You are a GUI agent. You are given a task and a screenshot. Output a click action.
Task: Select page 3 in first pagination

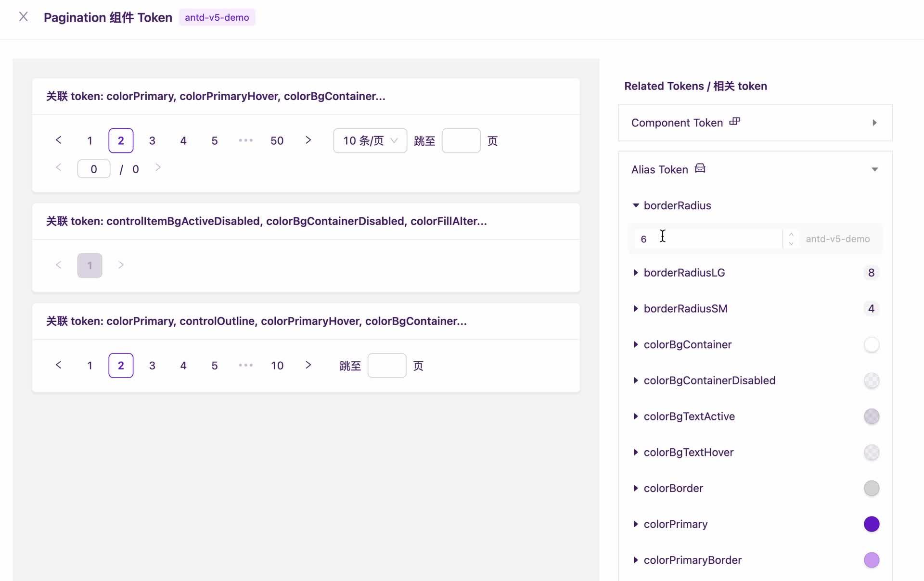point(152,140)
